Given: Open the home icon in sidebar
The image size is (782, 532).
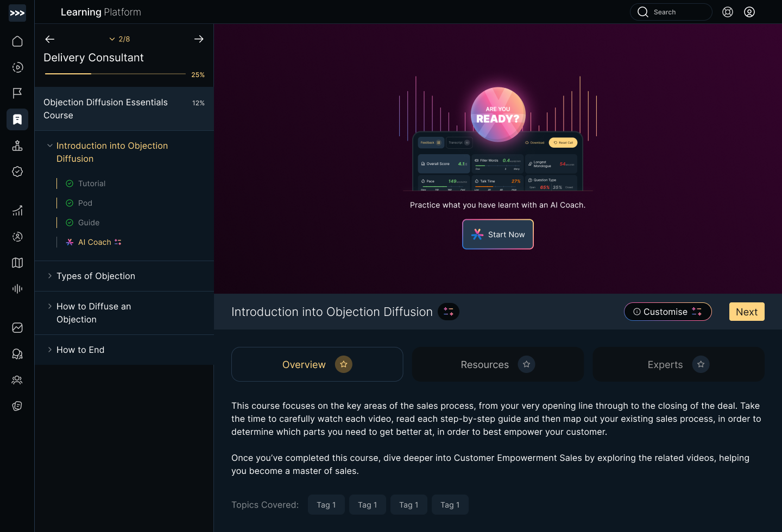Looking at the screenshot, I should [17, 41].
